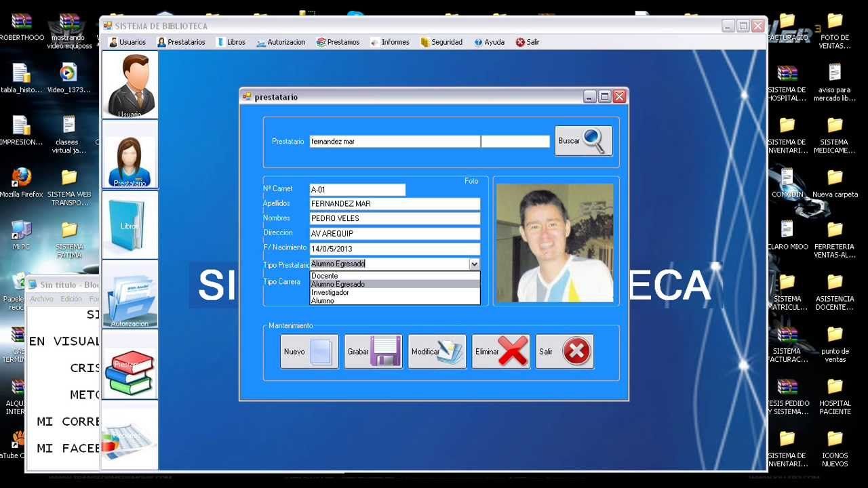Open the Prestamos menu
Viewport: 868px width, 488px height.
[338, 42]
